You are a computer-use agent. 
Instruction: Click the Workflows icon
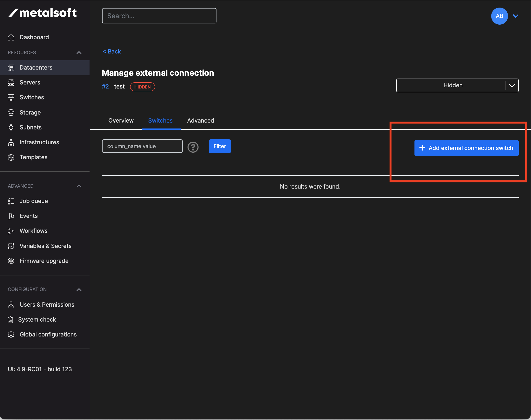11,231
